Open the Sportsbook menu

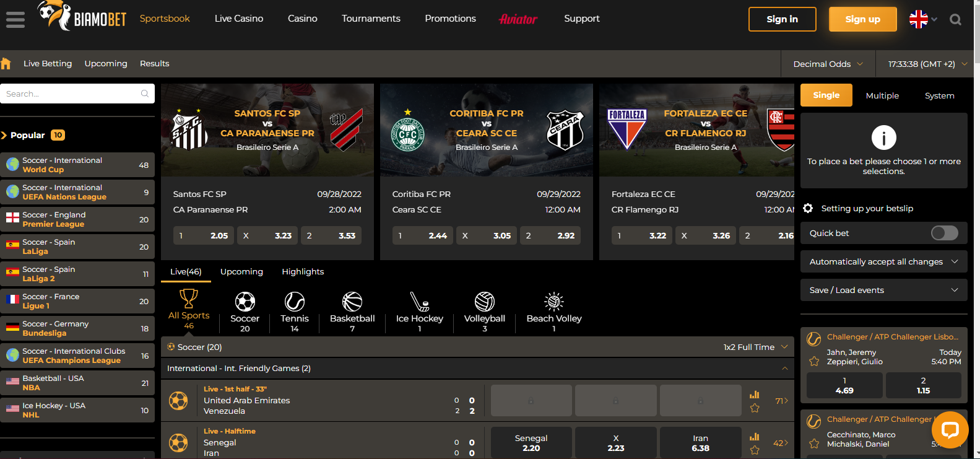pos(165,19)
